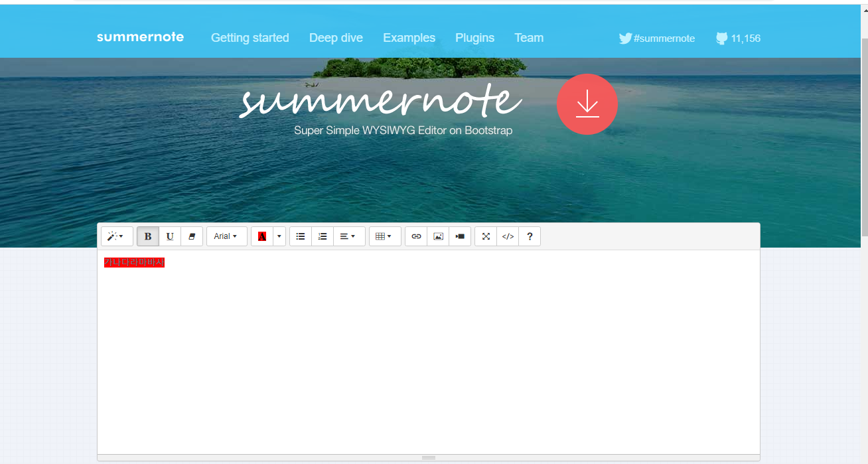Viewport: 868px width, 464px height.
Task: Click the summernote brand logo in navbar
Action: [x=140, y=37]
